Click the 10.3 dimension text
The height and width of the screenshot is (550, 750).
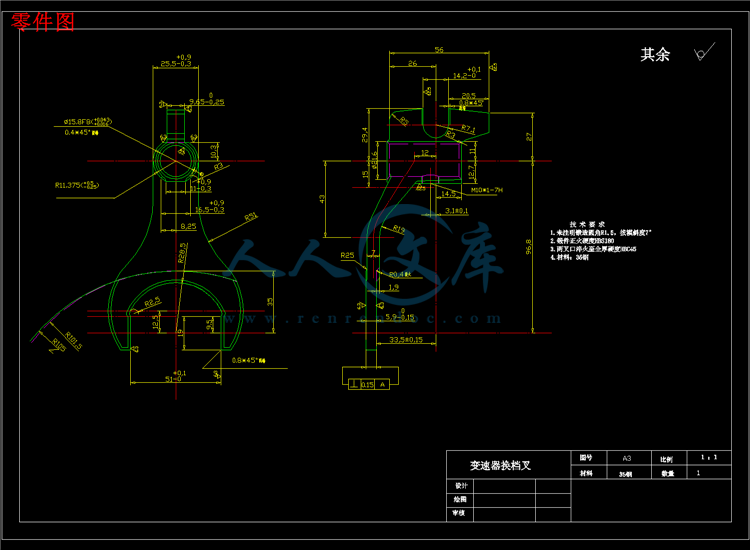point(213,152)
